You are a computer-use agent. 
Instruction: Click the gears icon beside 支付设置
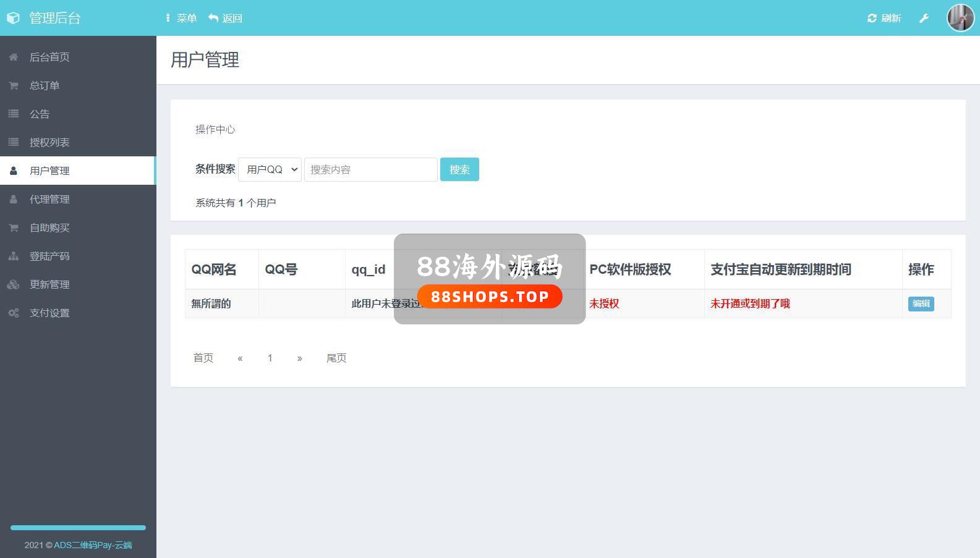point(13,313)
